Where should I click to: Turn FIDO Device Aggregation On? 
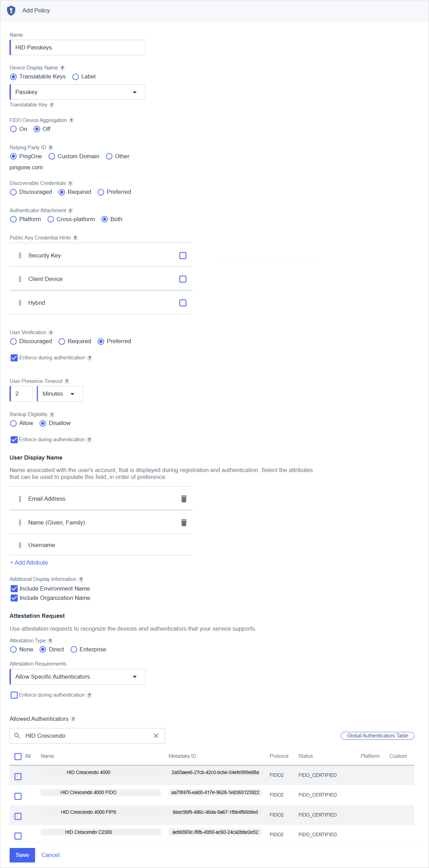click(x=13, y=129)
